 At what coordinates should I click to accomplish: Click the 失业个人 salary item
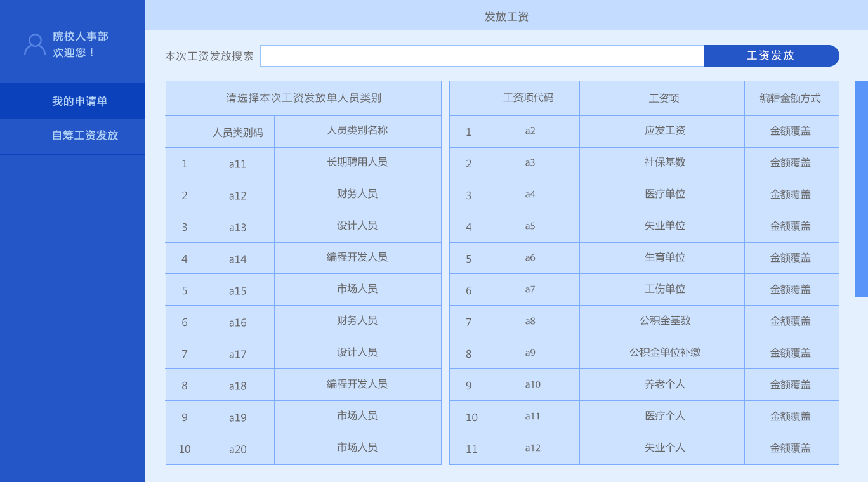664,448
